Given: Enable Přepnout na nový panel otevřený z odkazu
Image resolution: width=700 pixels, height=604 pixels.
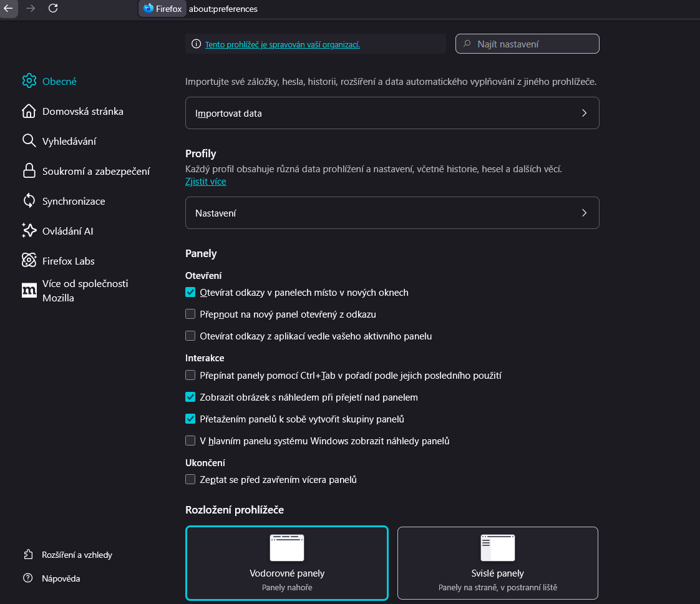Looking at the screenshot, I should click(x=190, y=314).
